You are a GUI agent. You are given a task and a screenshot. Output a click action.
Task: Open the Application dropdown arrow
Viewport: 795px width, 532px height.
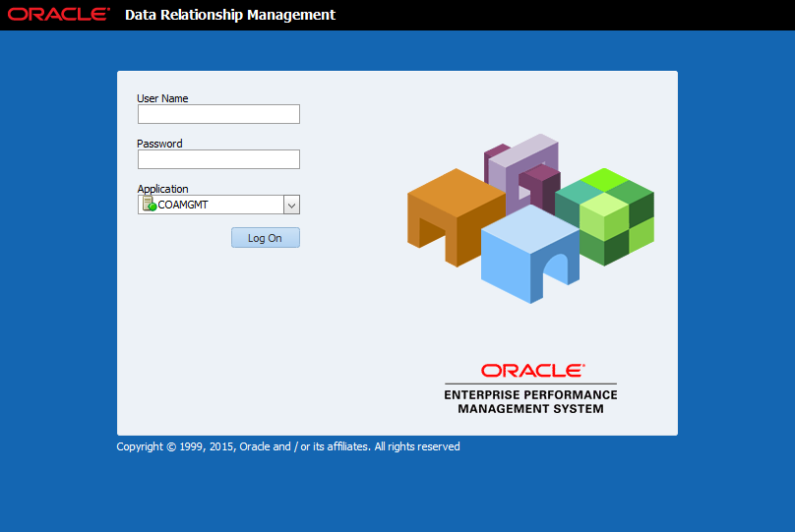pyautogui.click(x=291, y=205)
